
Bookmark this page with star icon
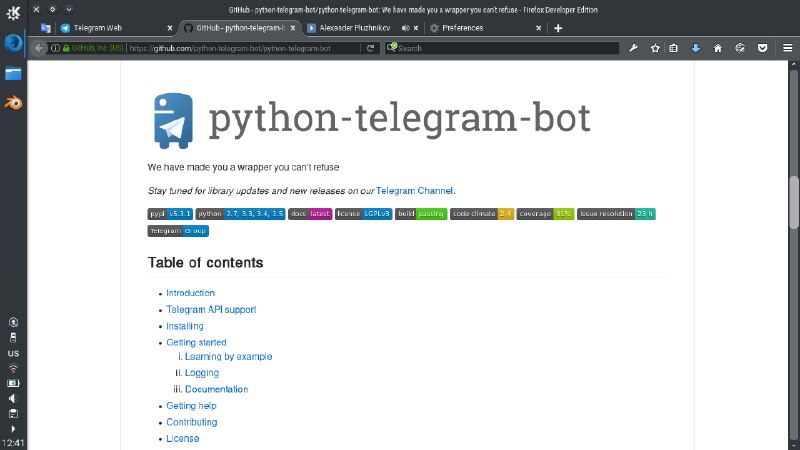pyautogui.click(x=655, y=48)
